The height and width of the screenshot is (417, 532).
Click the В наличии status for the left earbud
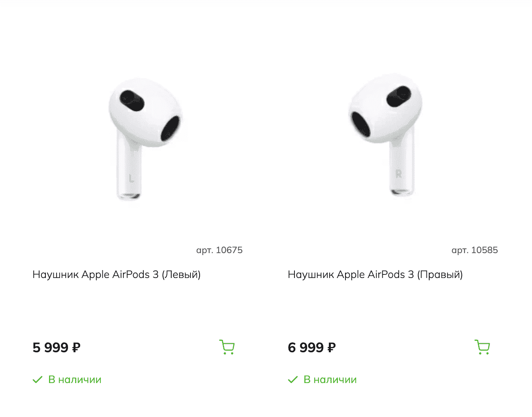coord(75,379)
